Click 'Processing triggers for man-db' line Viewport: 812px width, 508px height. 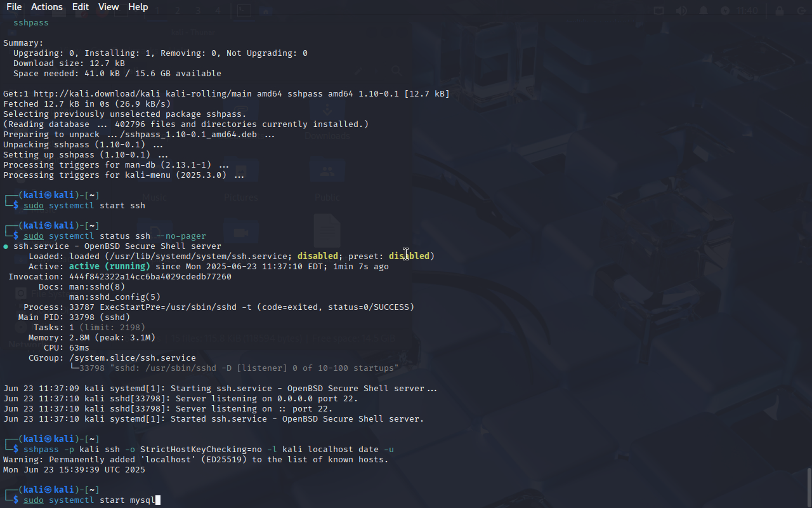click(116, 165)
